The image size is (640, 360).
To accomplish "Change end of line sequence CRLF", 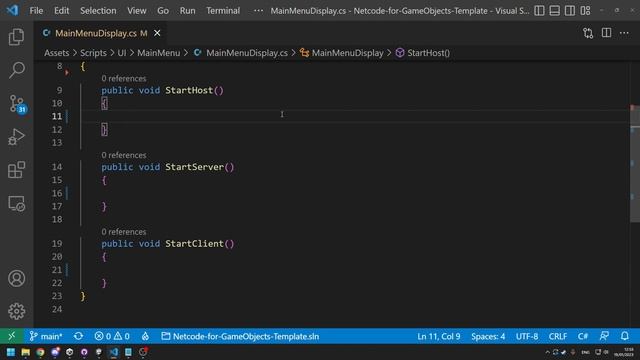I will [x=558, y=336].
